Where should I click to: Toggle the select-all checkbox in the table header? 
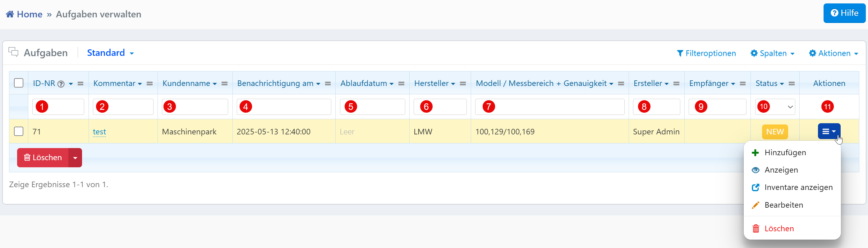click(19, 83)
